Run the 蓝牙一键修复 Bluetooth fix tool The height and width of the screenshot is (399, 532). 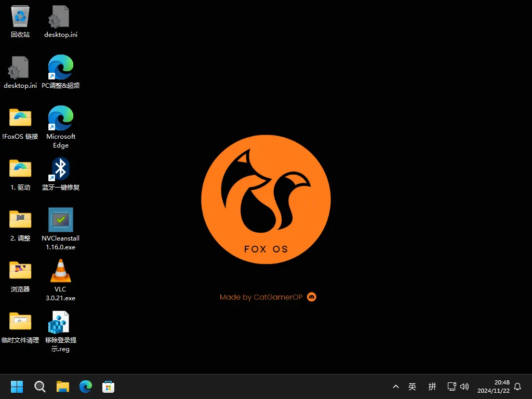pos(60,168)
